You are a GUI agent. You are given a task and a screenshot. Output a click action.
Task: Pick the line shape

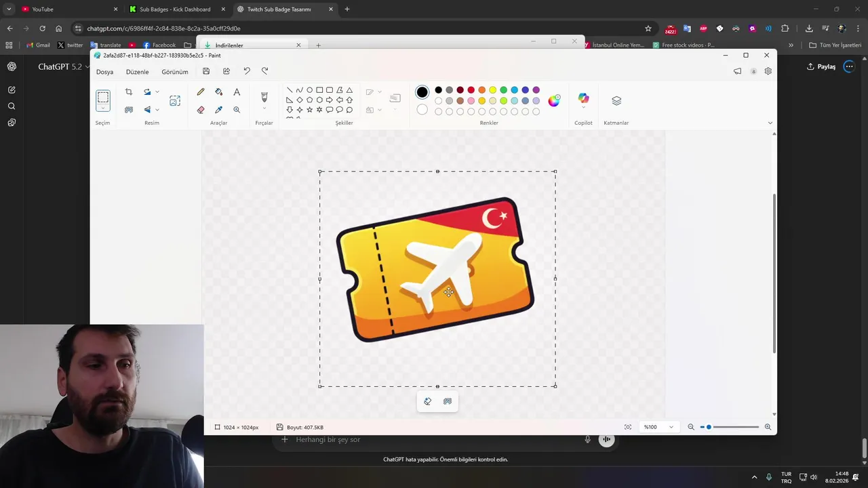pyautogui.click(x=290, y=90)
